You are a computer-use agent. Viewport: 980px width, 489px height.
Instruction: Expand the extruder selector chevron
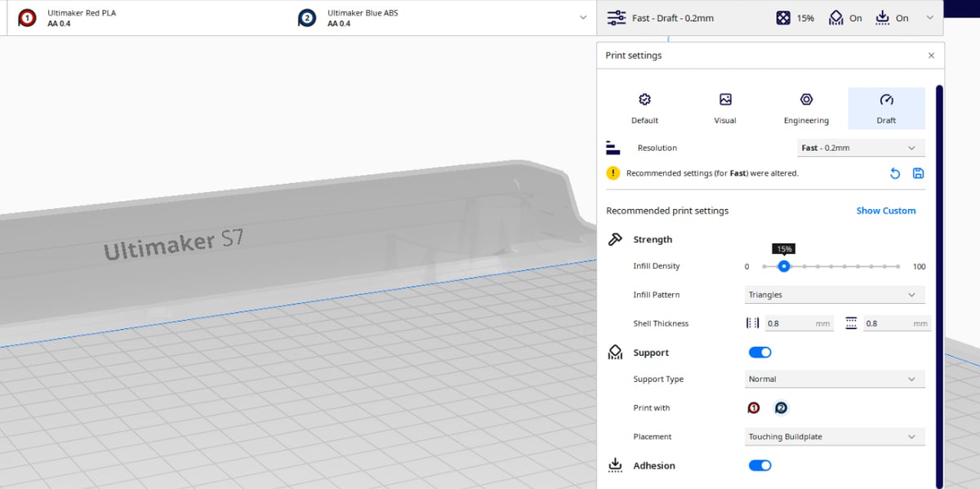pyautogui.click(x=583, y=18)
